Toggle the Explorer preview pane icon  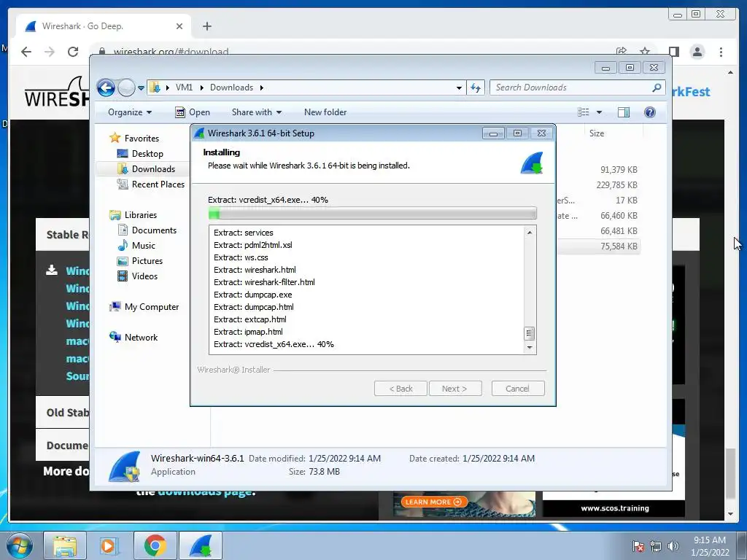pos(624,112)
